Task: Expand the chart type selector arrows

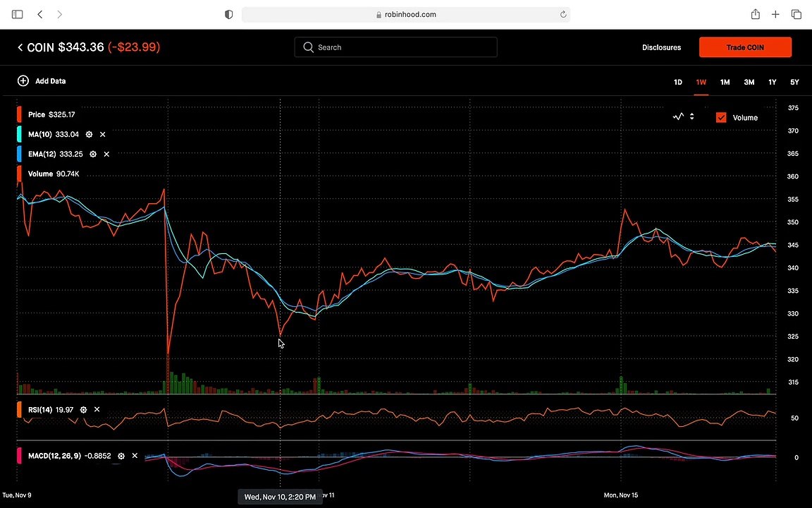Action: pos(692,116)
